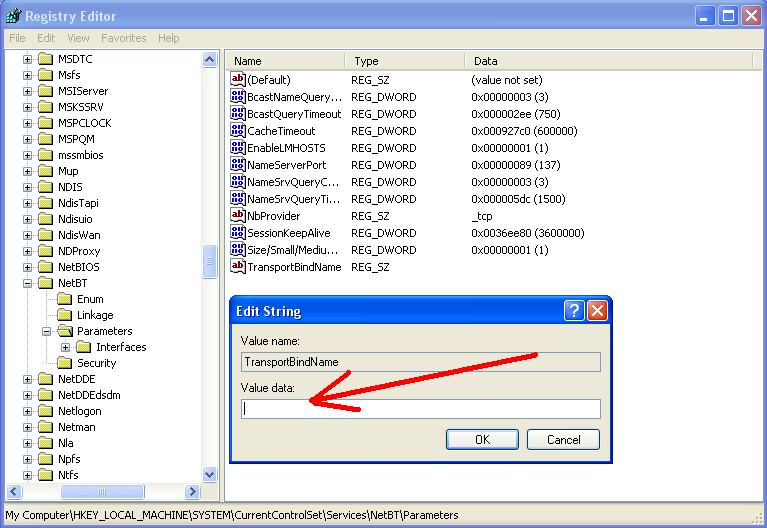This screenshot has width=767, height=528.
Task: Select the NbProvider string icon
Action: coord(238,215)
